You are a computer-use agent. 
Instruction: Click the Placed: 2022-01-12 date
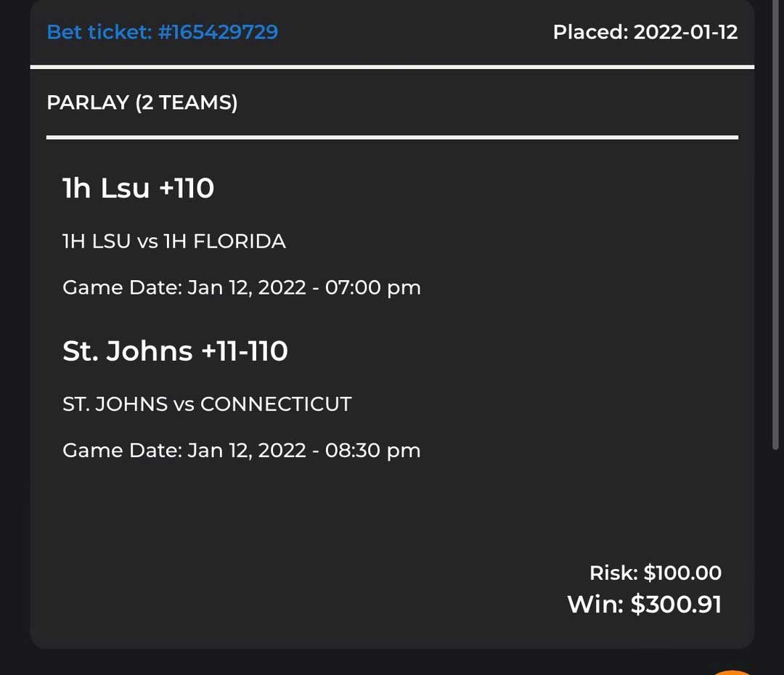[645, 32]
